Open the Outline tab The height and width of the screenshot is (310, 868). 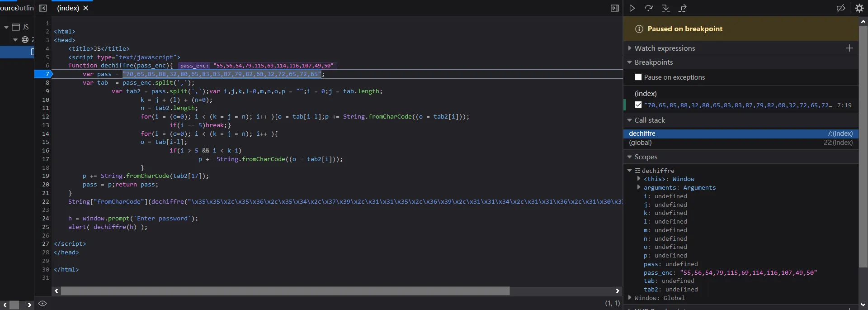tap(25, 8)
